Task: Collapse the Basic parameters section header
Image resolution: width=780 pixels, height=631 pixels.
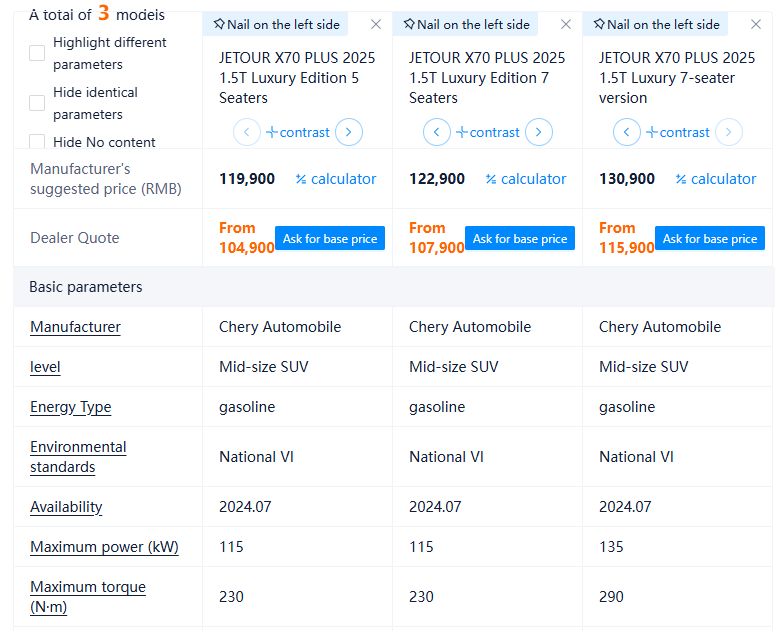Action: click(86, 287)
